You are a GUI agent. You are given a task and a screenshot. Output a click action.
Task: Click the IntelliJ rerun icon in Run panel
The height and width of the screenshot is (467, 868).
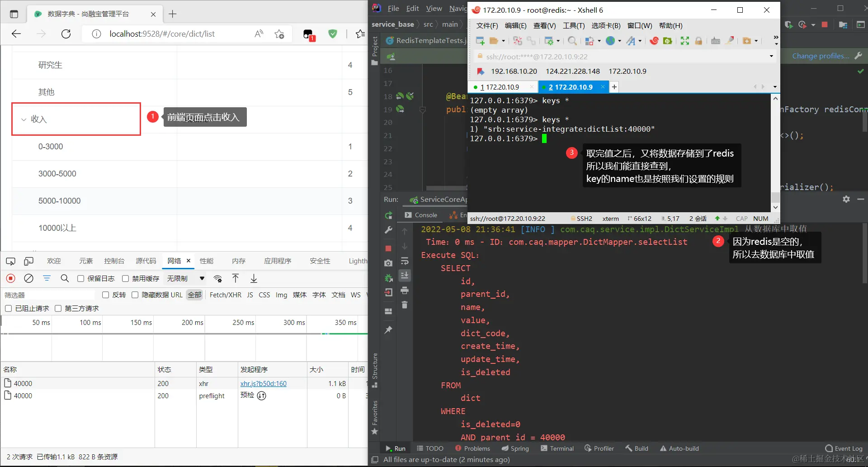388,215
